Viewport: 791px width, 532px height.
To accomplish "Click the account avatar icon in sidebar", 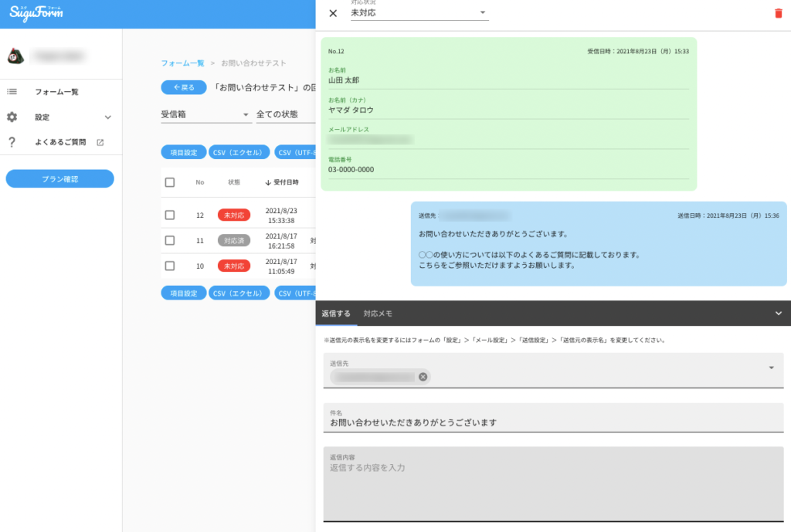I will tap(15, 56).
